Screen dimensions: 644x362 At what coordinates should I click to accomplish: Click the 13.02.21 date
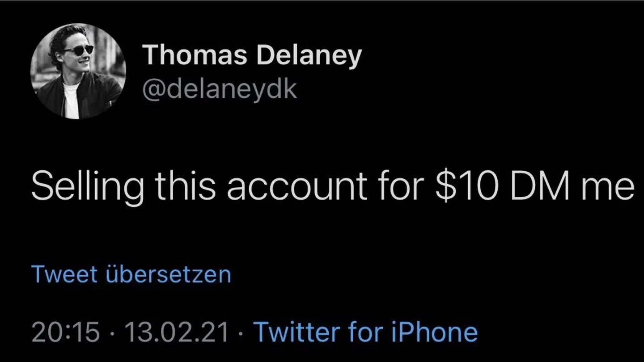pos(177,332)
